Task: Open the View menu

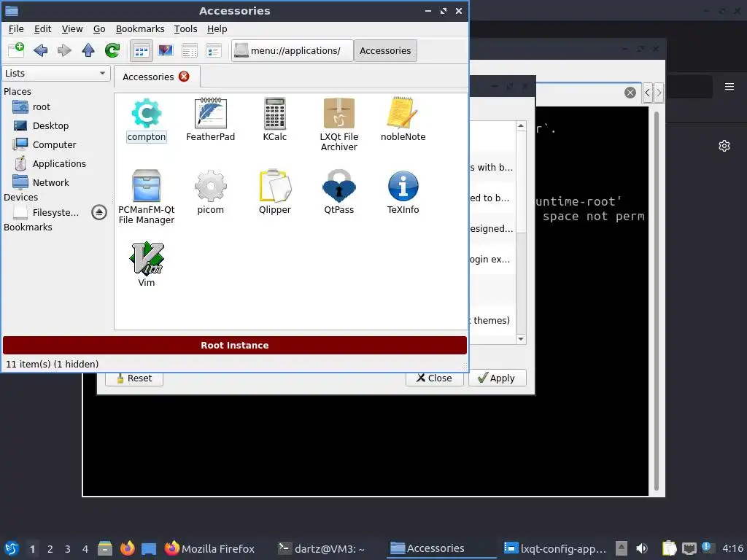Action: click(x=72, y=29)
